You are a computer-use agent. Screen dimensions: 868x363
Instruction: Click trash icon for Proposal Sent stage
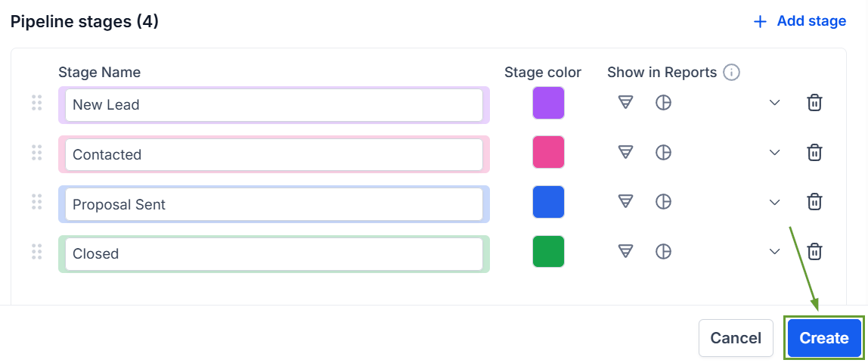click(x=814, y=202)
